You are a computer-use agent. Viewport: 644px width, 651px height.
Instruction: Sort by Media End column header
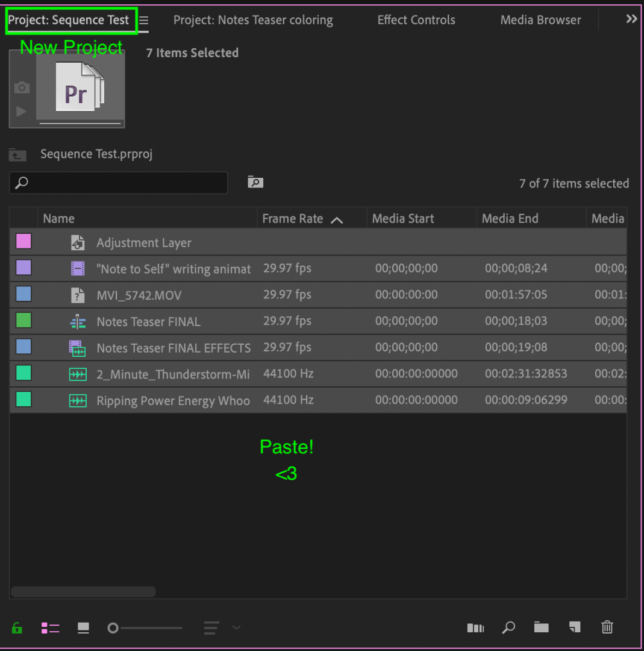coord(510,218)
